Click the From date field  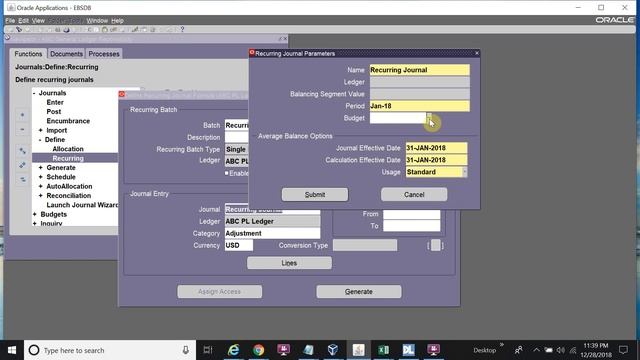(x=411, y=214)
